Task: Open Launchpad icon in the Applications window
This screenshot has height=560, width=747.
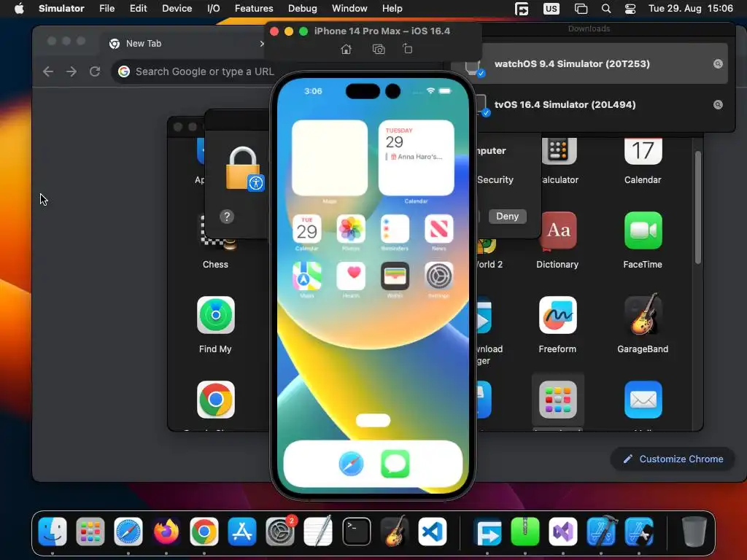Action: 558,400
